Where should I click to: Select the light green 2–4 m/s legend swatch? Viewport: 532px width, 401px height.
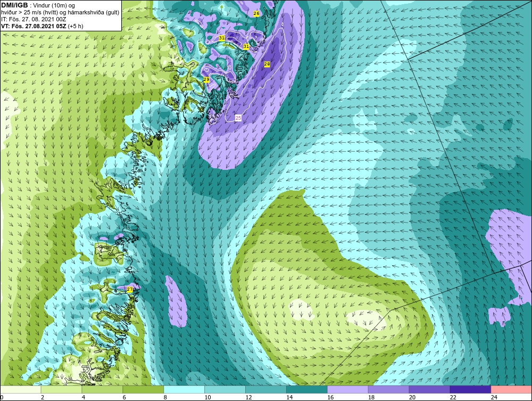(x=61, y=389)
